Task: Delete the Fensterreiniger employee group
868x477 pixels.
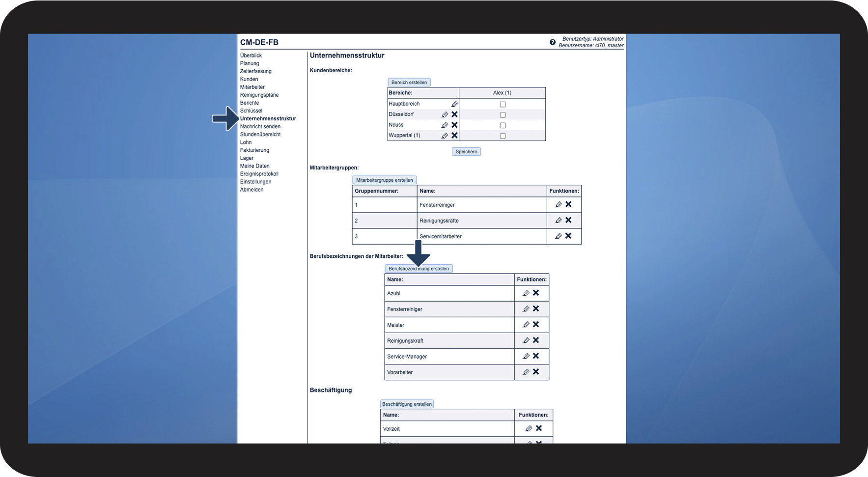Action: pos(568,204)
